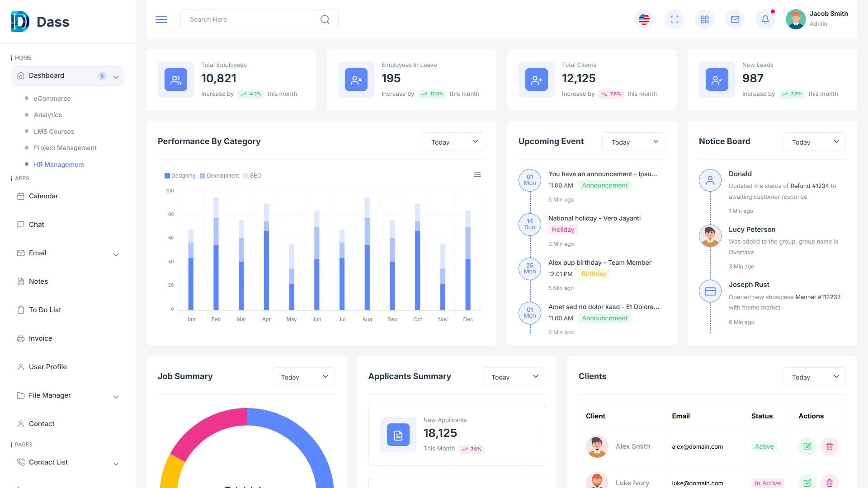The width and height of the screenshot is (868, 488).
Task: Expand the Contact List sidebar menu
Action: click(116, 464)
